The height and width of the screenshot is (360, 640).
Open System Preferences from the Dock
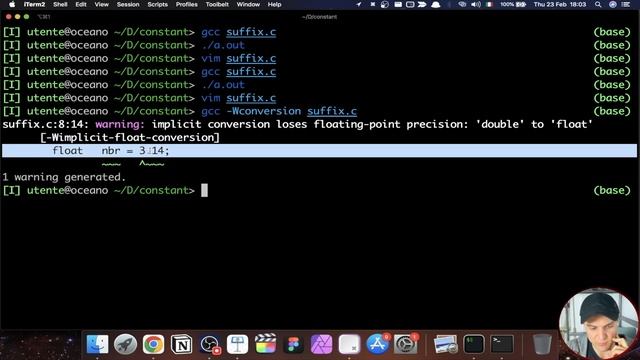tap(405, 344)
